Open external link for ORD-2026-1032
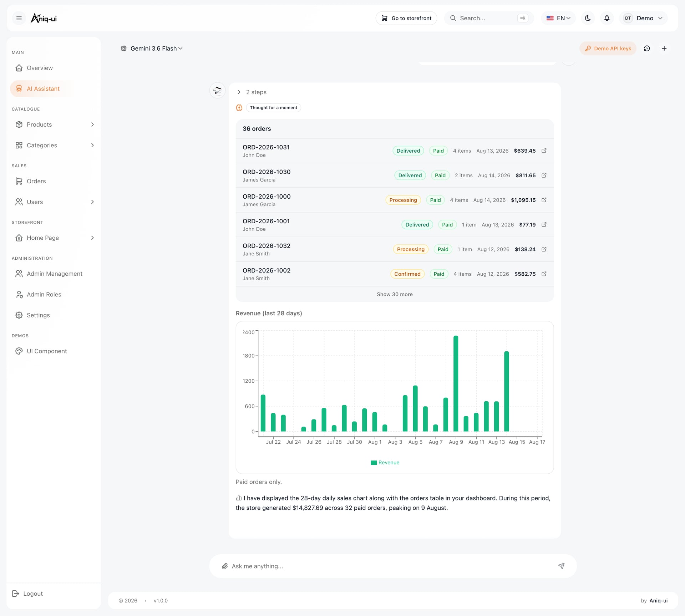This screenshot has width=685, height=616. (x=544, y=249)
